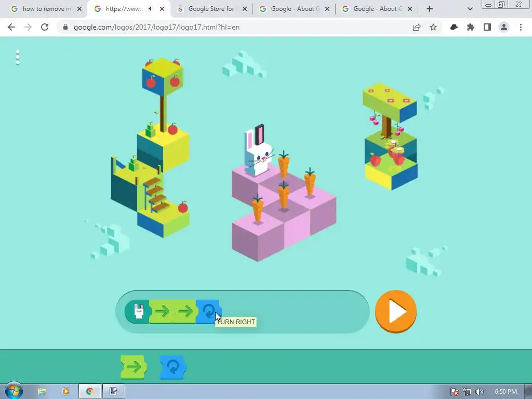Bookmark this page with the star icon

[433, 27]
